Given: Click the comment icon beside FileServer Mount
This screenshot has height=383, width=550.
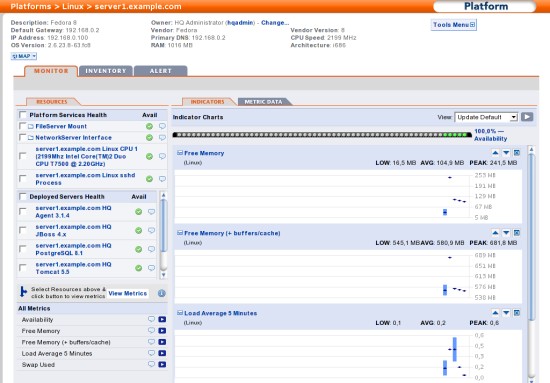Looking at the screenshot, I should 162,126.
